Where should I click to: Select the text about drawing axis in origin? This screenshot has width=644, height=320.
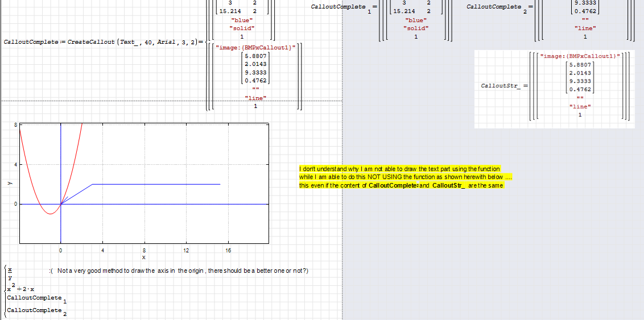click(x=179, y=271)
